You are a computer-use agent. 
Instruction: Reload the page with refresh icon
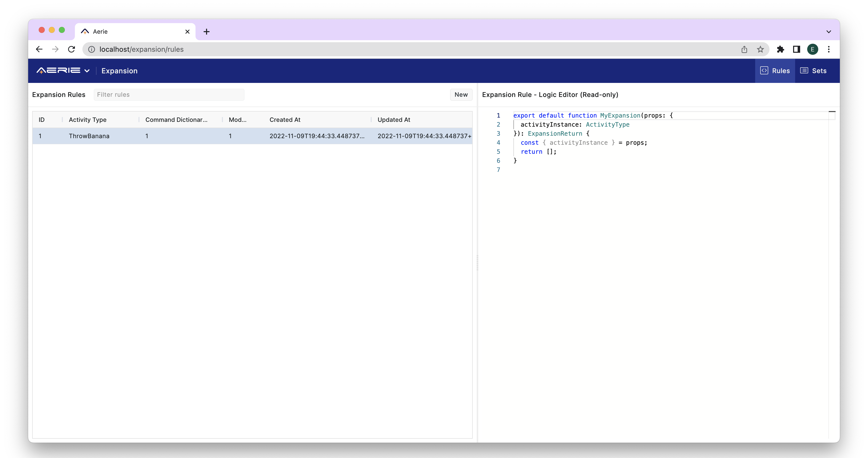[71, 49]
